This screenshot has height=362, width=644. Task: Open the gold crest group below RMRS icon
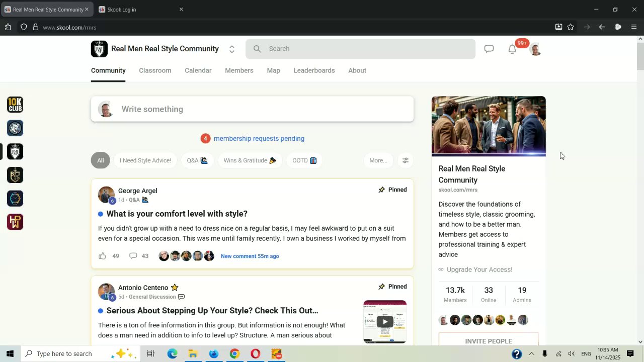click(15, 175)
